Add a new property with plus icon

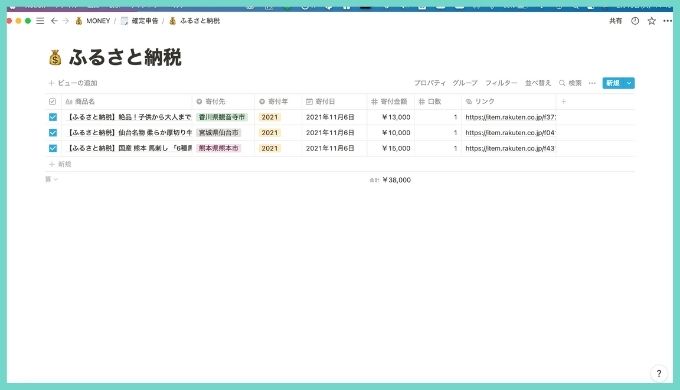tap(563, 102)
